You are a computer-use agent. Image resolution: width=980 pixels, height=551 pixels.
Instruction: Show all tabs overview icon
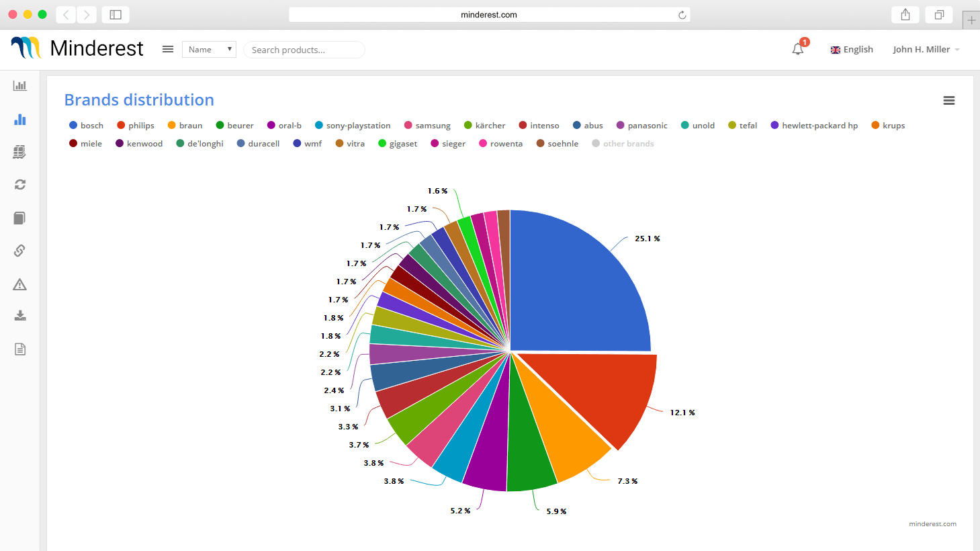click(x=939, y=14)
